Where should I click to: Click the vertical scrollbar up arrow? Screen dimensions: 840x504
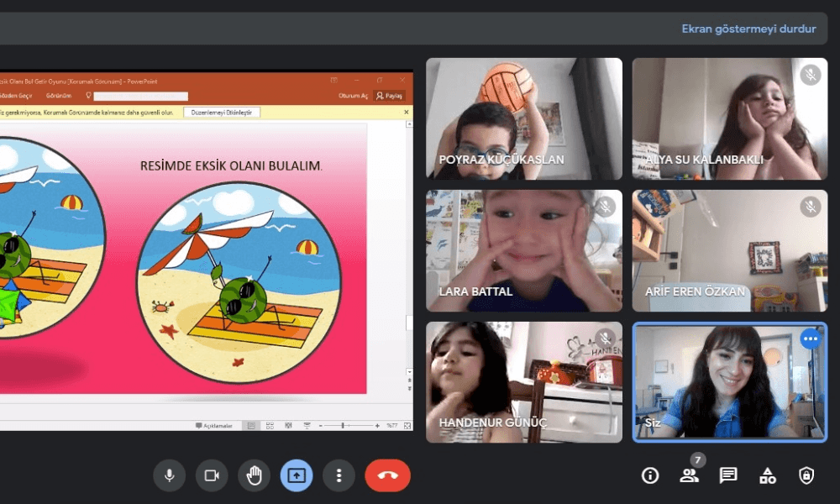click(x=409, y=124)
